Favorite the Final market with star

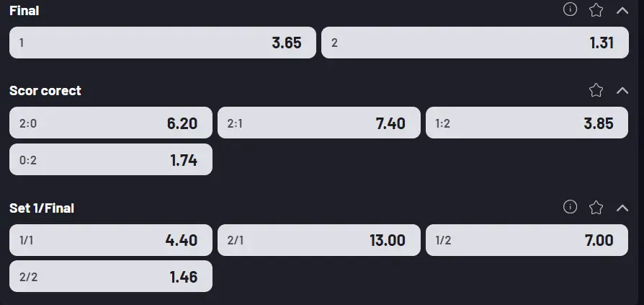tap(596, 10)
